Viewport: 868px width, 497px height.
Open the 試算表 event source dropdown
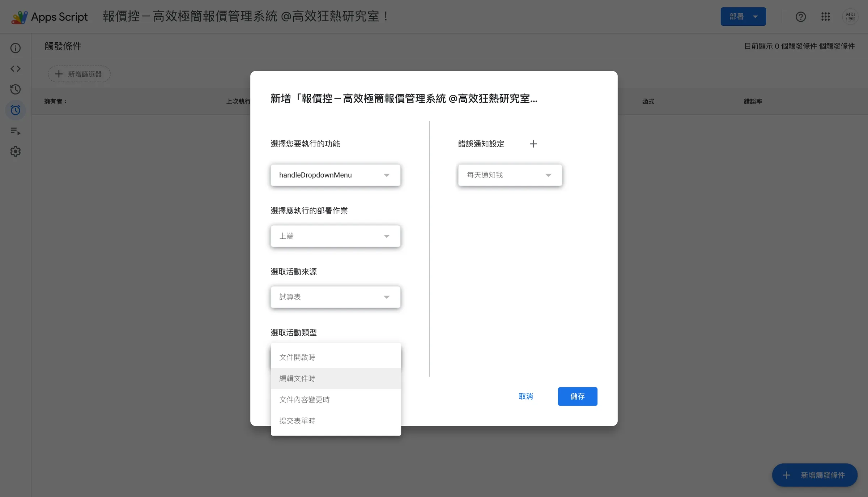(x=335, y=297)
